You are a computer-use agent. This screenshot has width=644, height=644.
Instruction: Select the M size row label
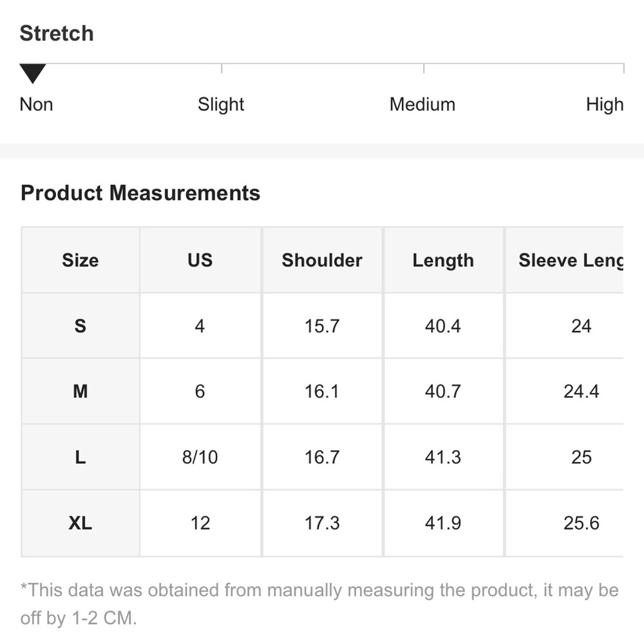[80, 391]
